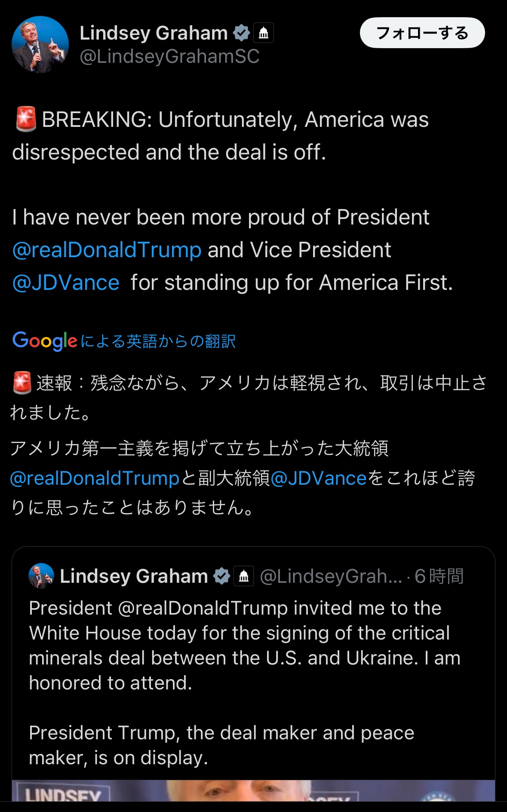Tap the @LindseyGrahamSC handle under the name
The height and width of the screenshot is (812, 507).
tap(169, 56)
